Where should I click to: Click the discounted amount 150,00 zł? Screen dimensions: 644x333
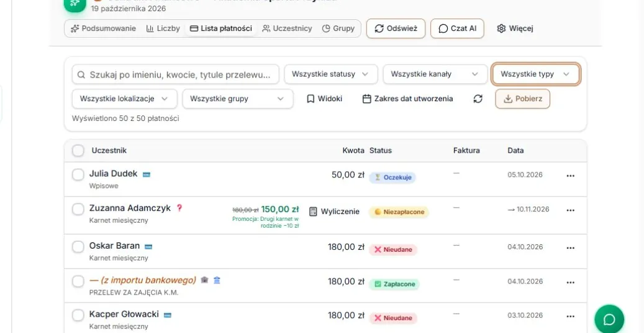(280, 209)
